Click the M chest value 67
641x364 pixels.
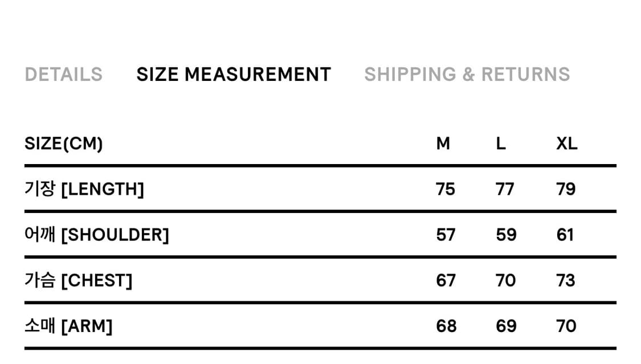(446, 280)
